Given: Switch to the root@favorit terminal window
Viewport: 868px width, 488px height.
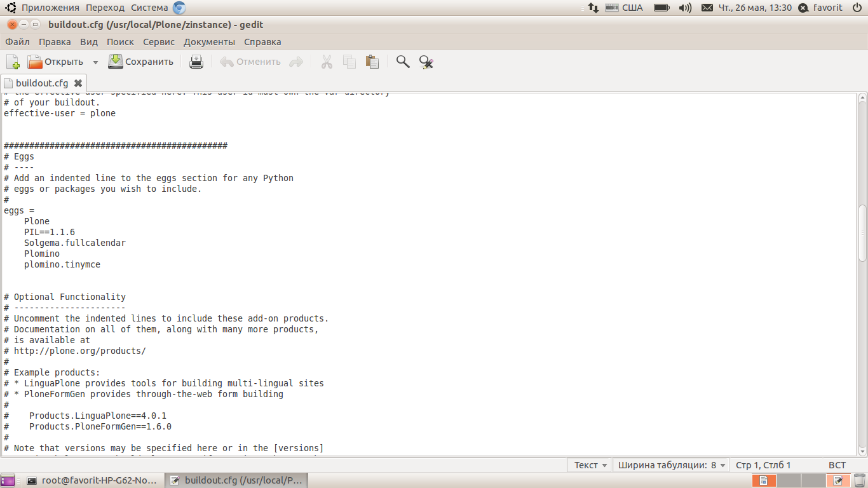Looking at the screenshot, I should coord(92,480).
